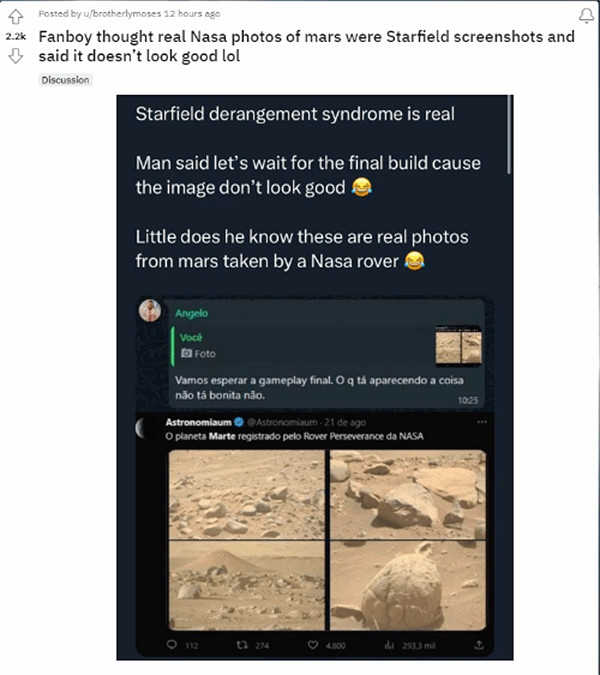
Task: Click Angelo's profile avatar
Action: tap(149, 311)
